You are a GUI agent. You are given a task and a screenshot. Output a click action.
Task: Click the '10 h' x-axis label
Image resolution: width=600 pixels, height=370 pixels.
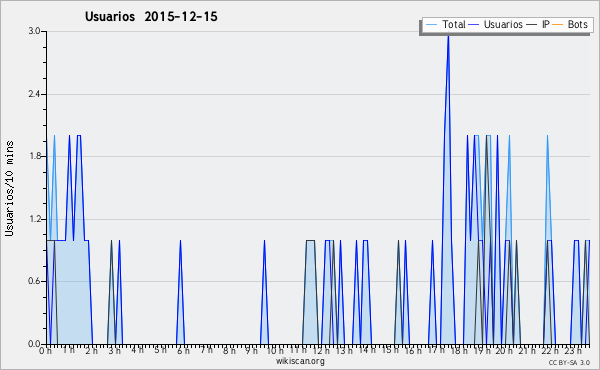click(x=276, y=351)
